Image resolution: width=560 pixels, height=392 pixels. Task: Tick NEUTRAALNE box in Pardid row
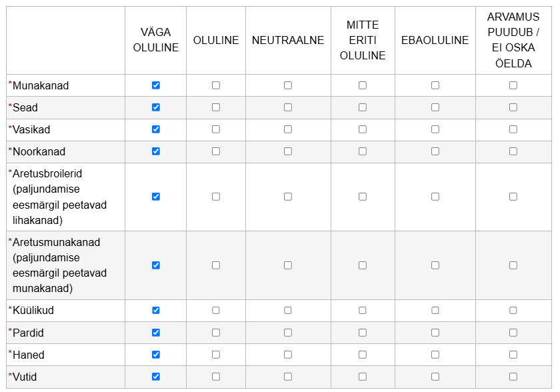[x=288, y=333]
